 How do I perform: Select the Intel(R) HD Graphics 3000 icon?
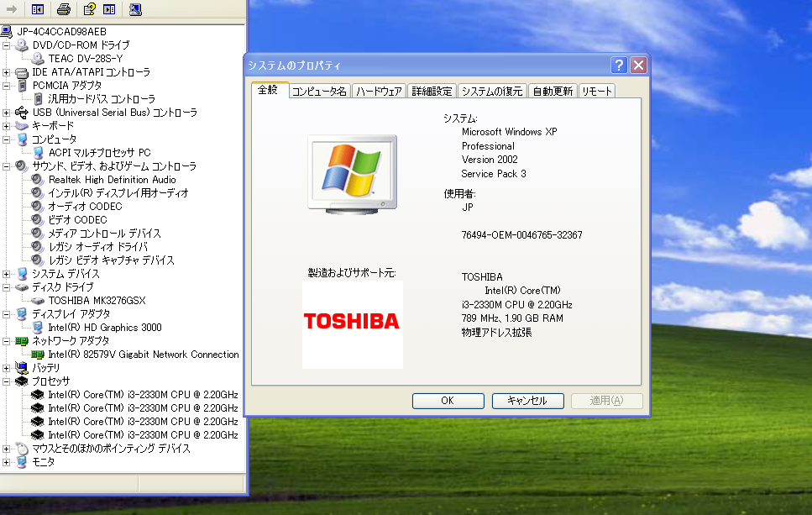coord(36,327)
